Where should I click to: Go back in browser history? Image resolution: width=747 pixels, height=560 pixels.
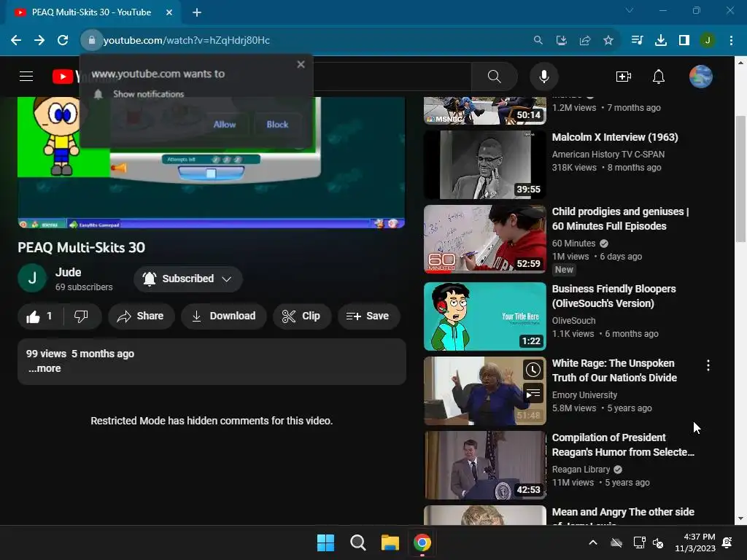16,41
